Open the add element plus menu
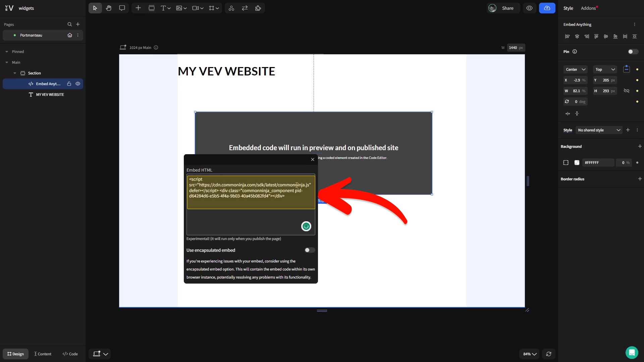The width and height of the screenshot is (644, 362). pyautogui.click(x=138, y=8)
